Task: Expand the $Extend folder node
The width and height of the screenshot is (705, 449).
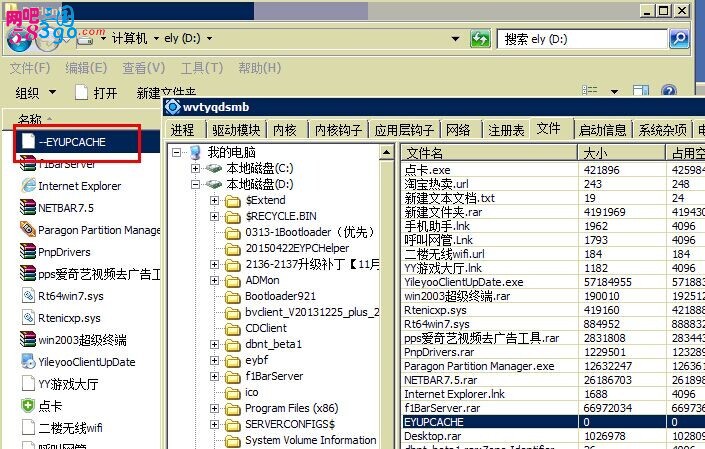Action: pyautogui.click(x=214, y=200)
